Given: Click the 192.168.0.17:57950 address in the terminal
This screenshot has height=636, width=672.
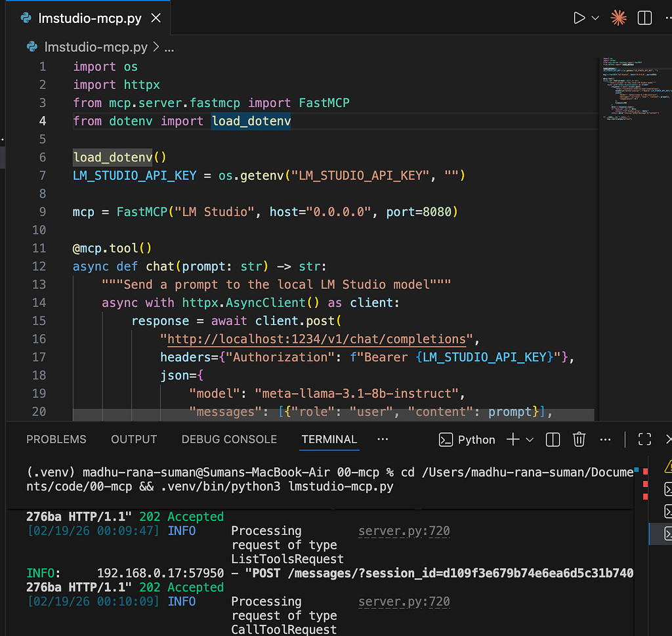Looking at the screenshot, I should pyautogui.click(x=160, y=573).
